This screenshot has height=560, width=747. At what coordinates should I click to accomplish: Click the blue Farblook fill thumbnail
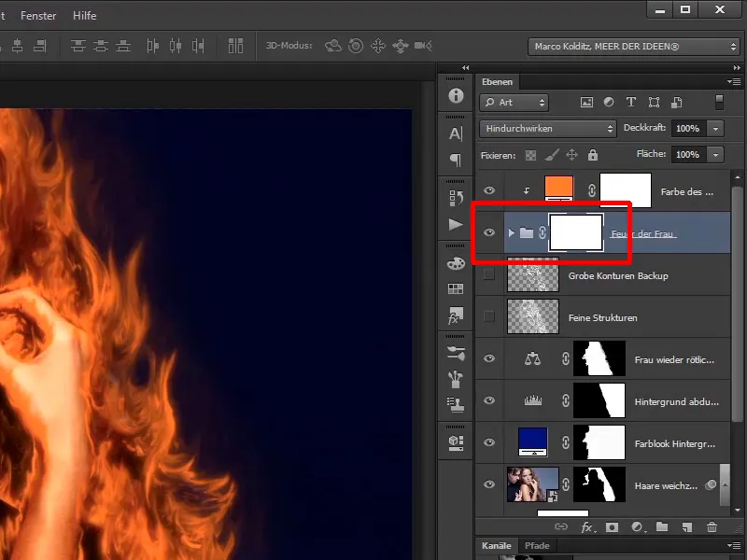pos(532,441)
